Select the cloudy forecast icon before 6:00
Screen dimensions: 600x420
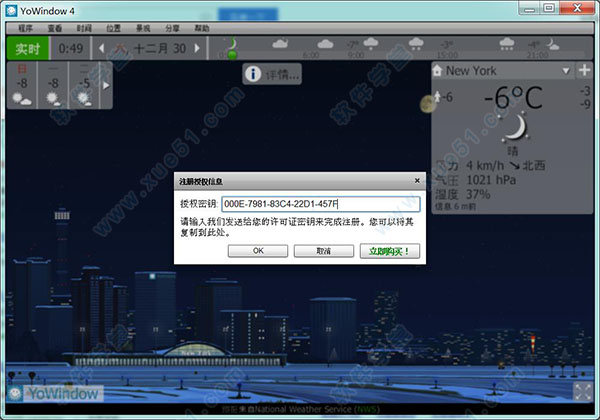tap(280, 44)
